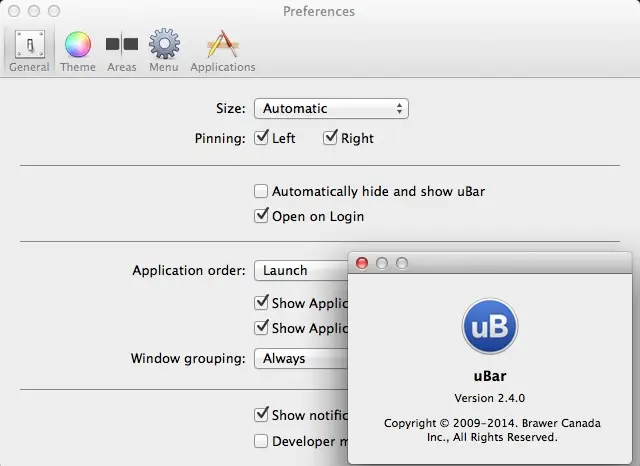Close the uBar About window
Image resolution: width=640 pixels, height=466 pixels.
pos(362,263)
